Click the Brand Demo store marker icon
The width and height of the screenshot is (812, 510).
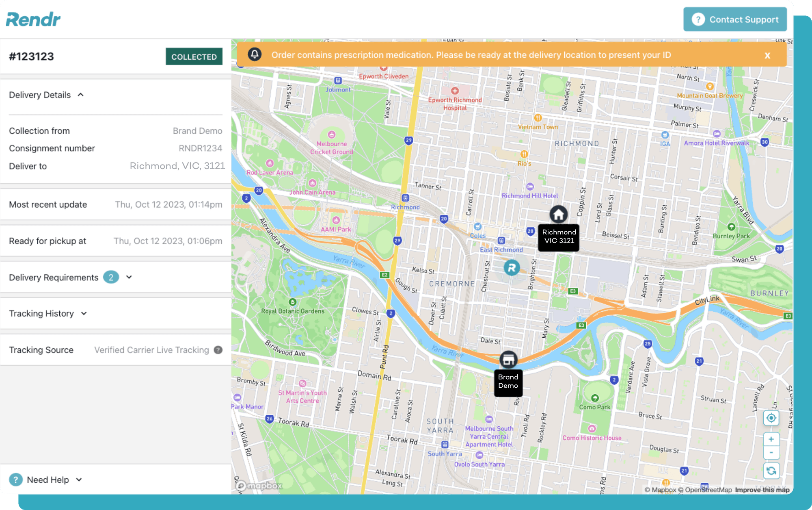tap(508, 359)
